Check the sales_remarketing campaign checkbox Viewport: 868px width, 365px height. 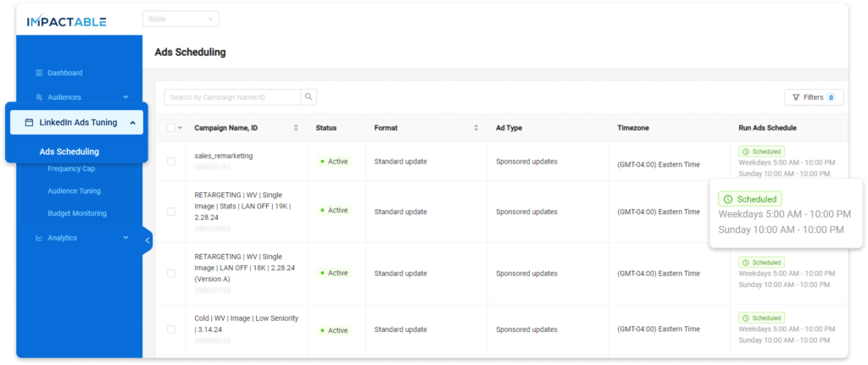coord(172,161)
